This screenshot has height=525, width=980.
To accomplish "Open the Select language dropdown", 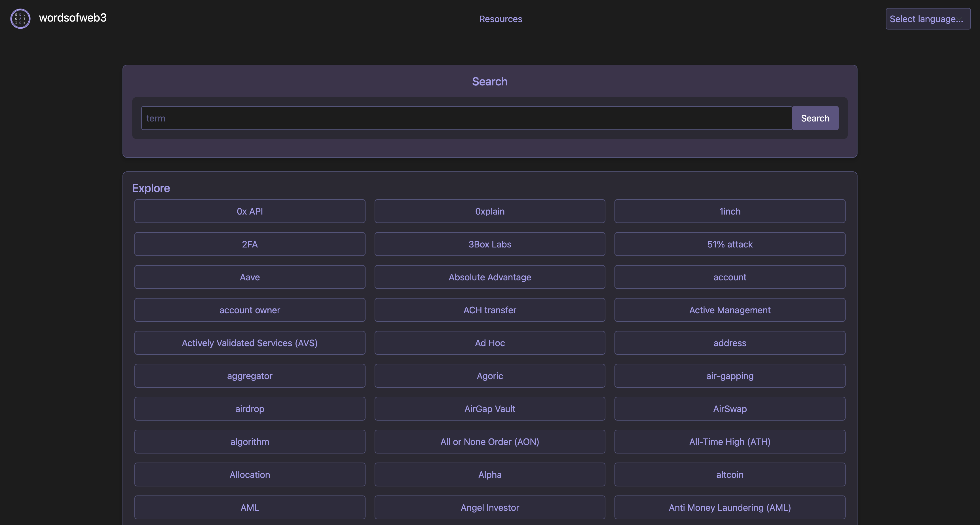I will point(928,18).
